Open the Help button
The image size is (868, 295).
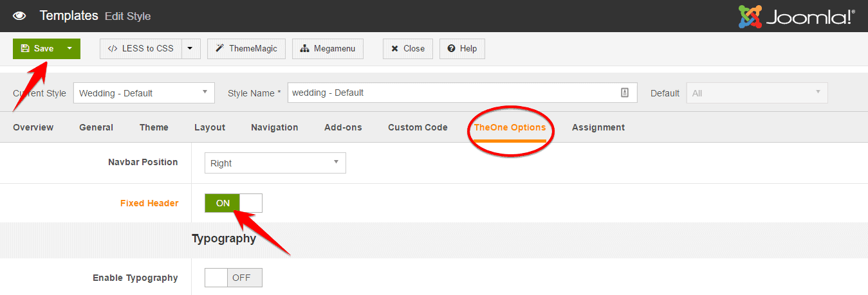(462, 49)
